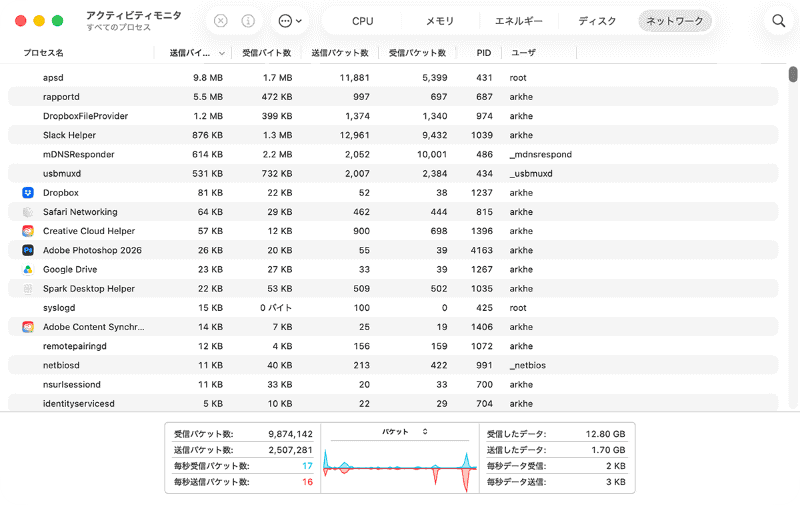Click the _usbmuxd user cell
800x505 pixels.
coord(531,173)
